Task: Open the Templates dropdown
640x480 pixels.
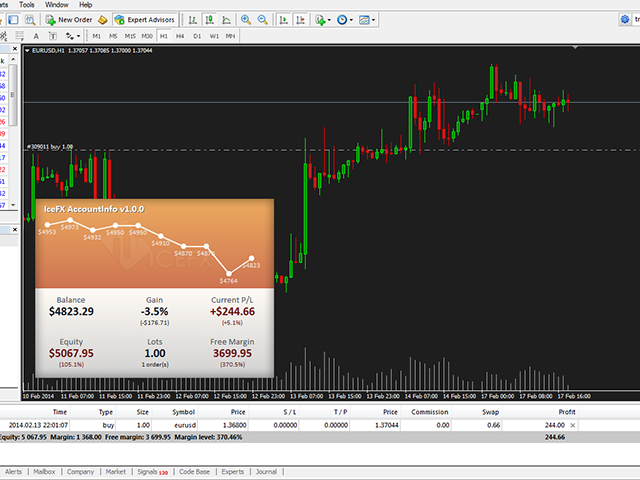Action: 367,20
